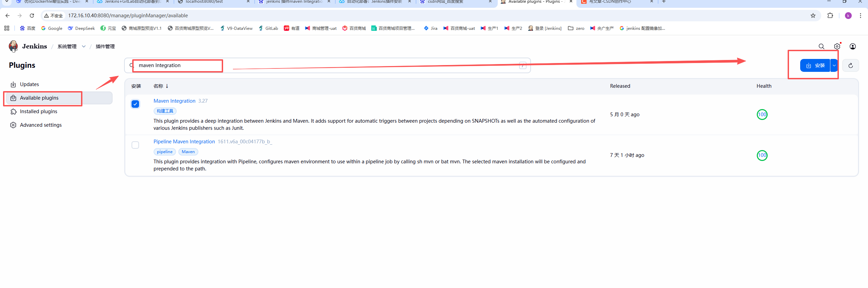Open the manage Jenkins gear icon
The image size is (868, 288).
click(x=837, y=46)
